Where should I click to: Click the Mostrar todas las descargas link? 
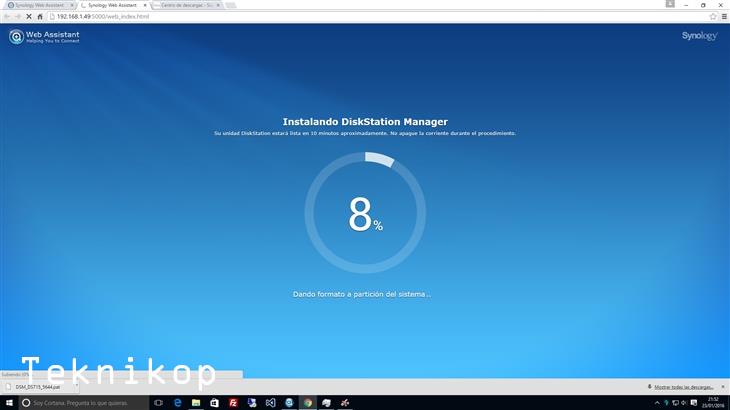point(683,386)
